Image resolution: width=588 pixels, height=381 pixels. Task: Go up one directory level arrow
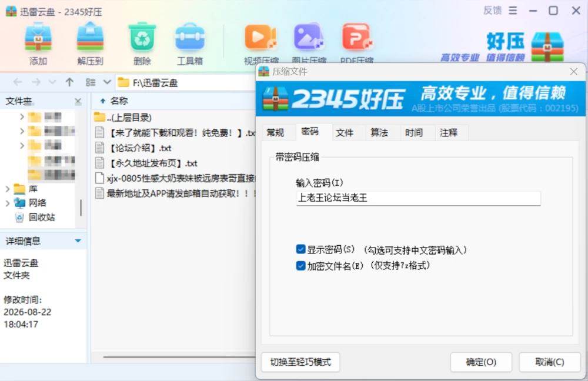click(69, 82)
